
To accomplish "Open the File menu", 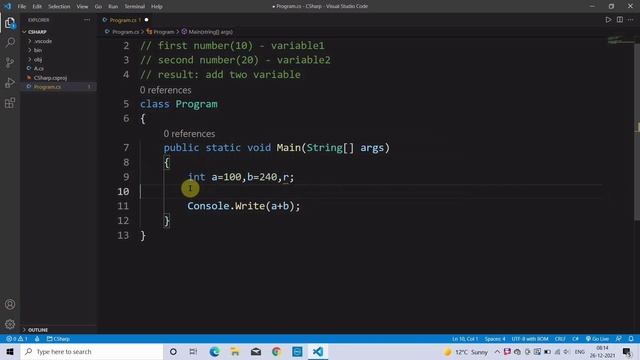I will (x=22, y=7).
